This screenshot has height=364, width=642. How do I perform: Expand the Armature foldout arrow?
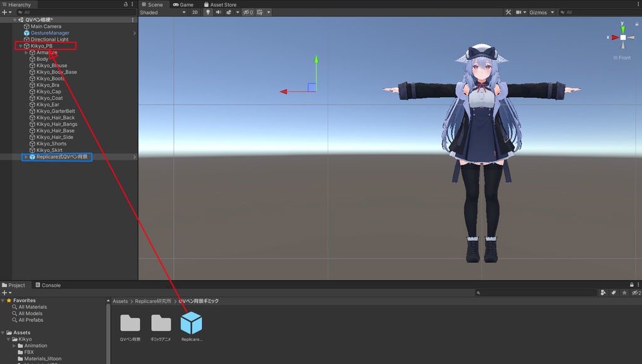click(x=26, y=53)
